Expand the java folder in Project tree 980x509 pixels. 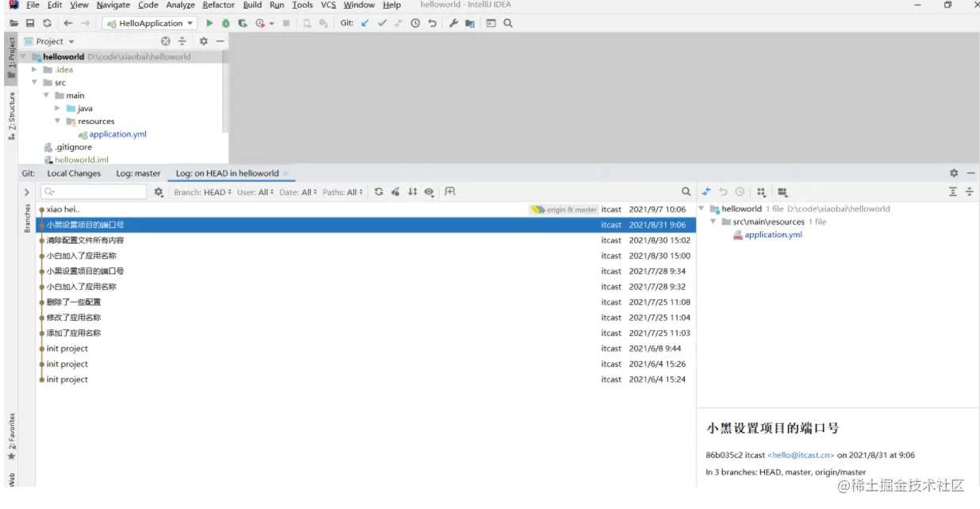click(58, 109)
